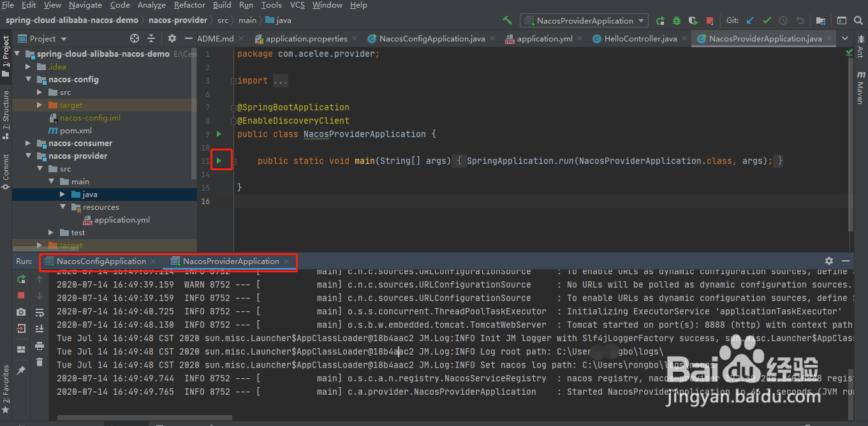Hide the Project tool window
Screen dimensions: 868x426
click(189, 38)
